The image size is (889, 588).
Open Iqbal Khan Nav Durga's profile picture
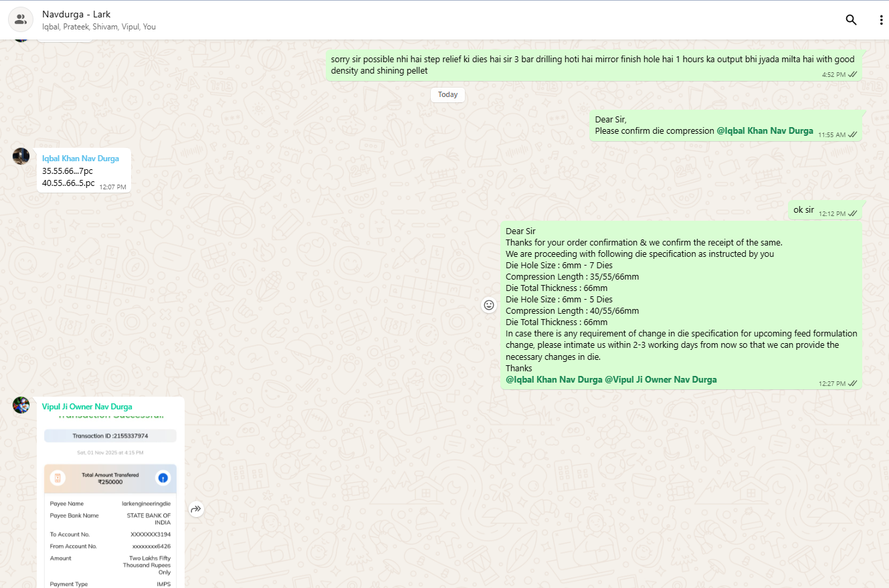point(21,157)
